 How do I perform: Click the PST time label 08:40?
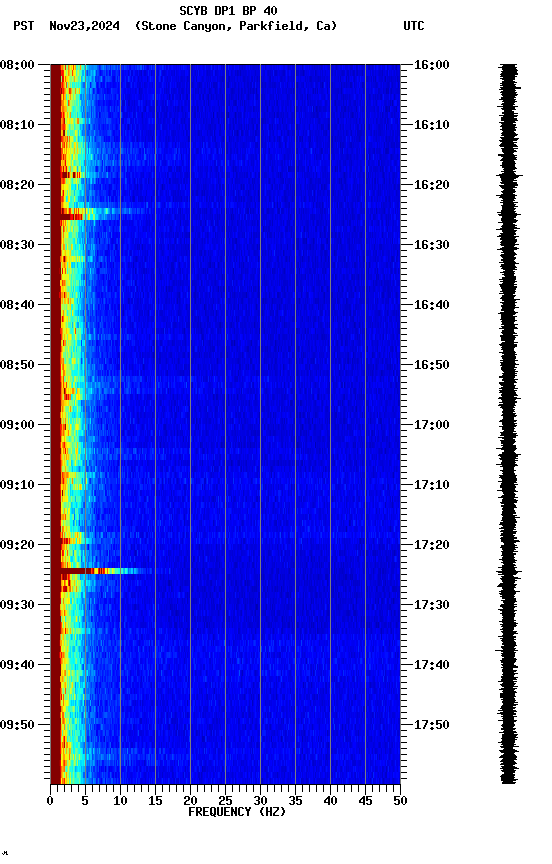pos(17,305)
